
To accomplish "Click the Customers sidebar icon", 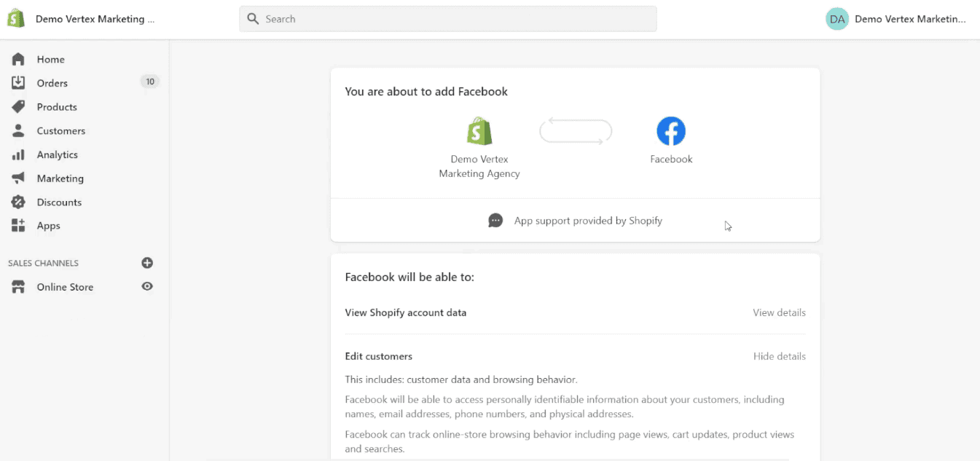I will pyautogui.click(x=17, y=130).
